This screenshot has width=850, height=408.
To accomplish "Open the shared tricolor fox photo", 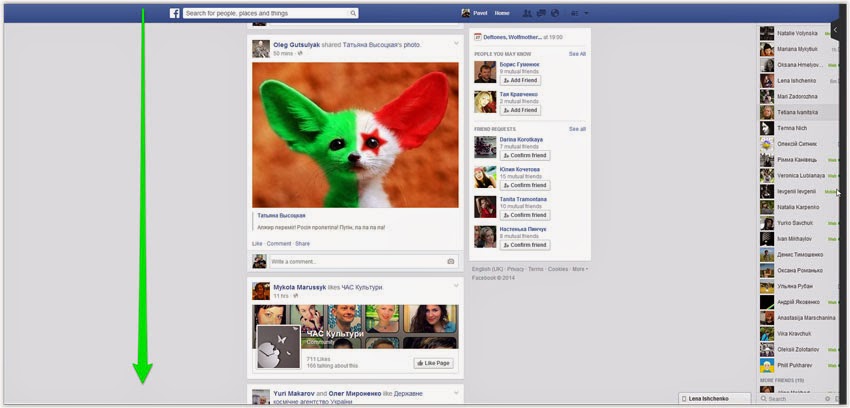I will pos(355,135).
